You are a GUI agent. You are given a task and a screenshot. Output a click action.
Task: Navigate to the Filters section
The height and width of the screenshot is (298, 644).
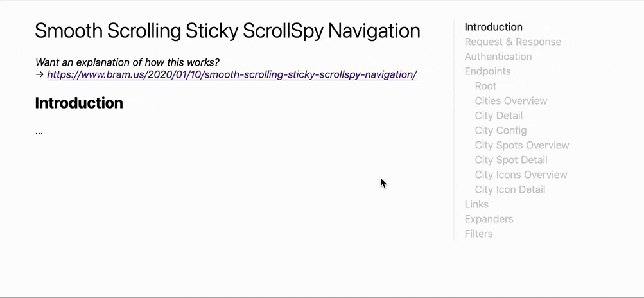click(478, 234)
